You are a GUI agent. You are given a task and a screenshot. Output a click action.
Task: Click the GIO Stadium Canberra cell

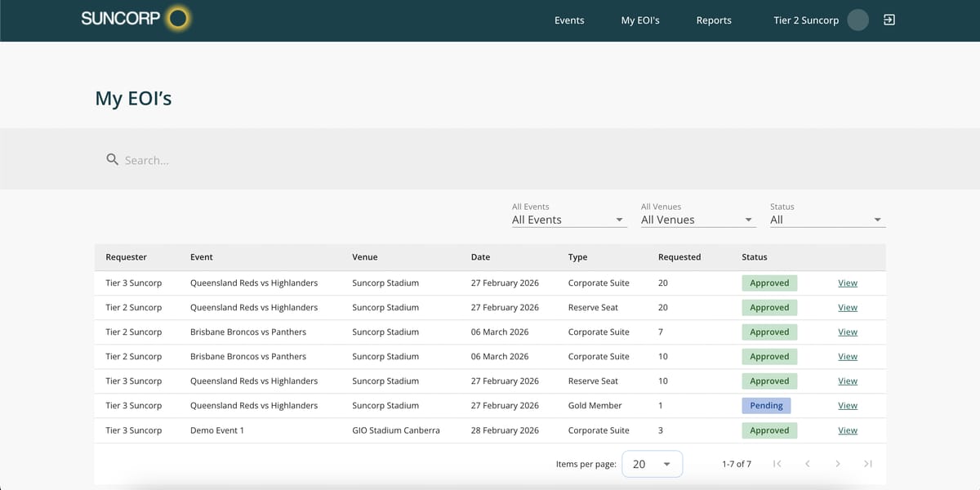[396, 430]
